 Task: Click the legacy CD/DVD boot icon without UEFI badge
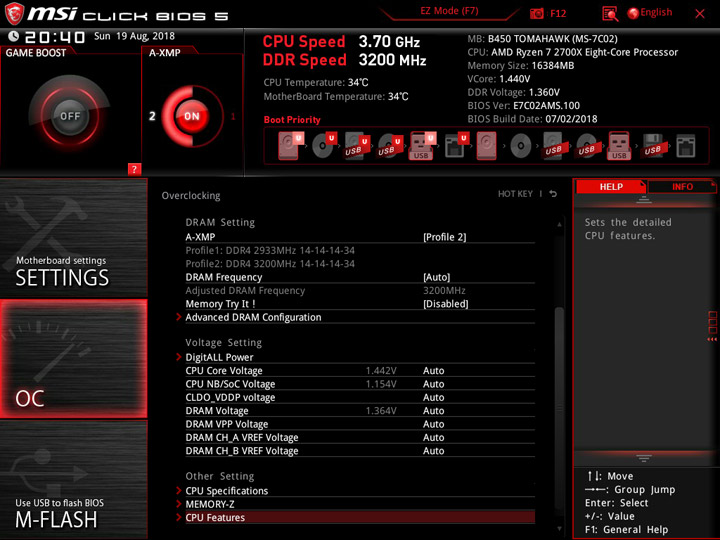pyautogui.click(x=521, y=146)
